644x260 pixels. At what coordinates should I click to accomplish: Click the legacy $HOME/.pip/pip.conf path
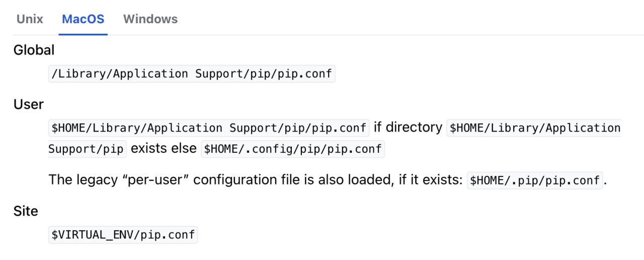[535, 180]
